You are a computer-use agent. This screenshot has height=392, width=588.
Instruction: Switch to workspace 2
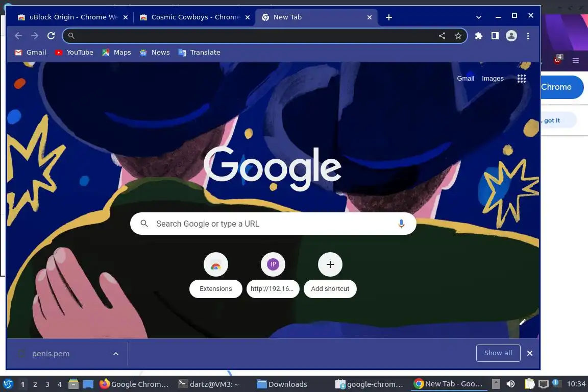(x=35, y=384)
